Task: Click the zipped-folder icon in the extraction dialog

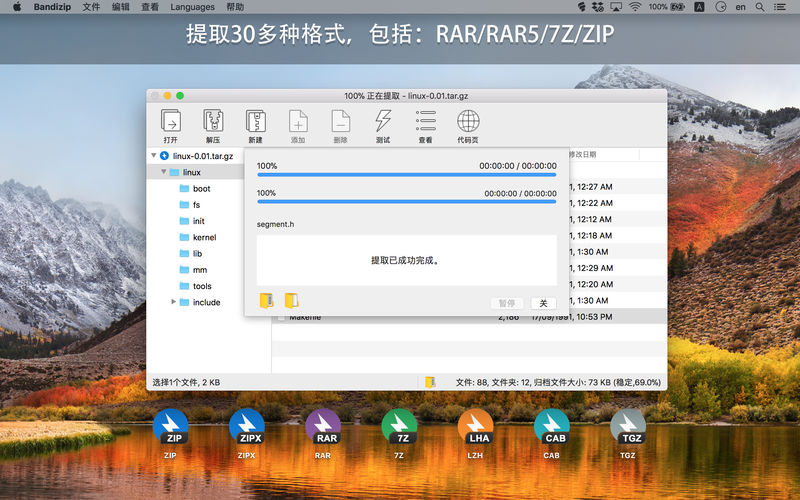Action: click(x=267, y=301)
